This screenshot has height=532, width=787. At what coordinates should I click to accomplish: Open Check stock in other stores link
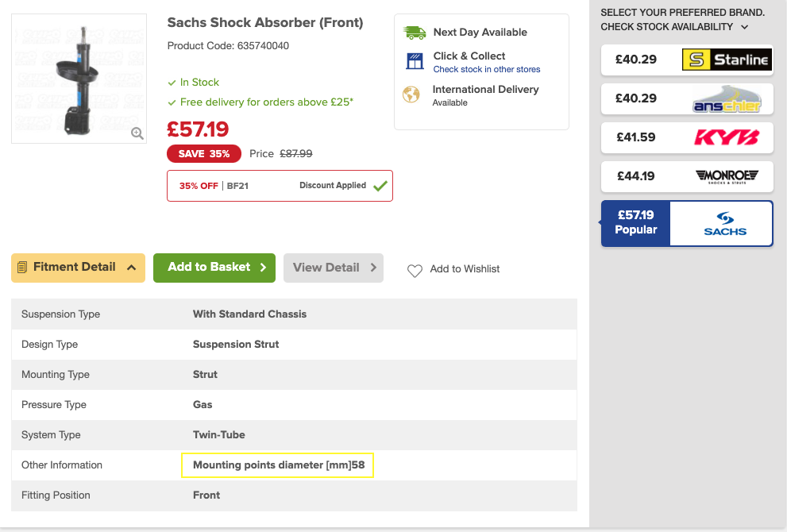point(486,69)
